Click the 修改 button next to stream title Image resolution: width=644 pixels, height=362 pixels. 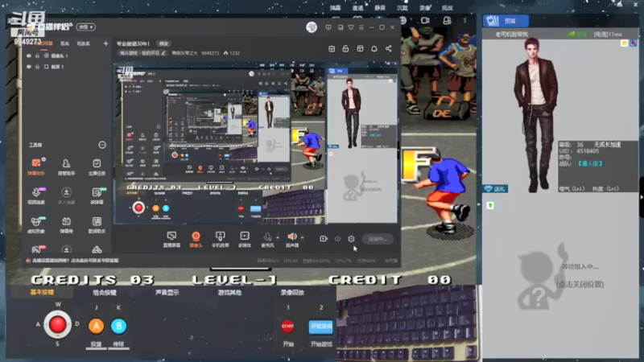tap(164, 43)
